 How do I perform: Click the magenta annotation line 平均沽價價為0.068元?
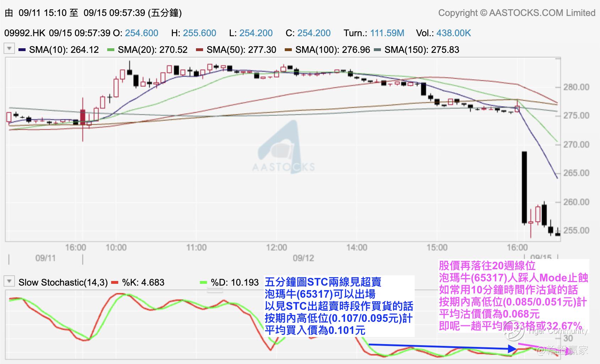489,314
